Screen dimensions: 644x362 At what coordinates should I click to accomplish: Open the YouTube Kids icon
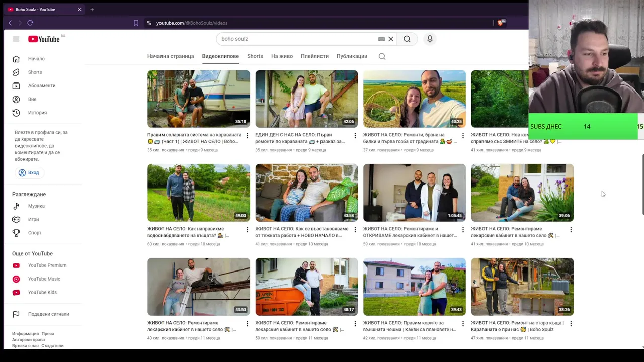(16, 292)
